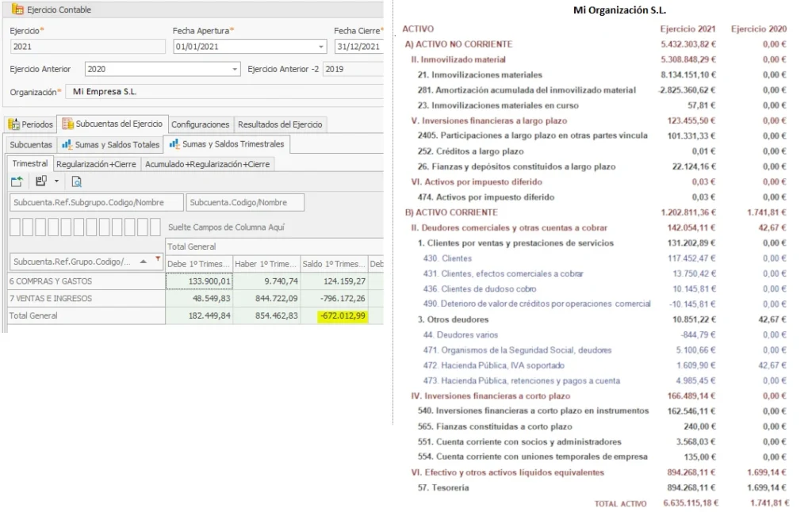812x512 pixels.
Task: Expand the Ejercicio Anterior 2020 dropdown
Action: (x=235, y=70)
